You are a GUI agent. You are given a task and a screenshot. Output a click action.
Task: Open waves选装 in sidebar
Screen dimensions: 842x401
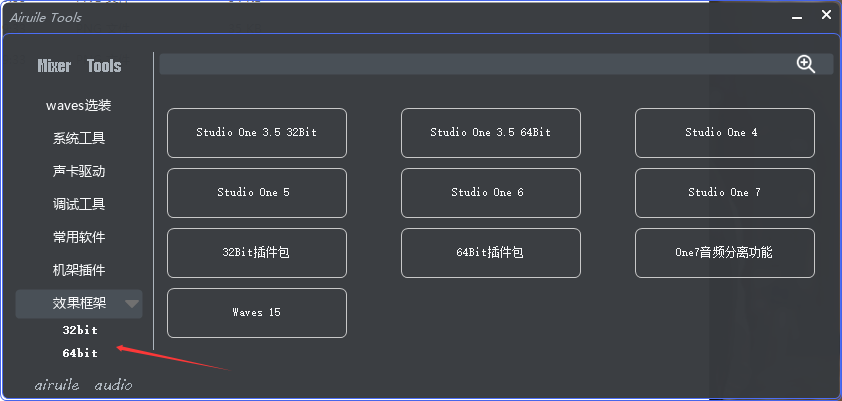click(x=78, y=106)
